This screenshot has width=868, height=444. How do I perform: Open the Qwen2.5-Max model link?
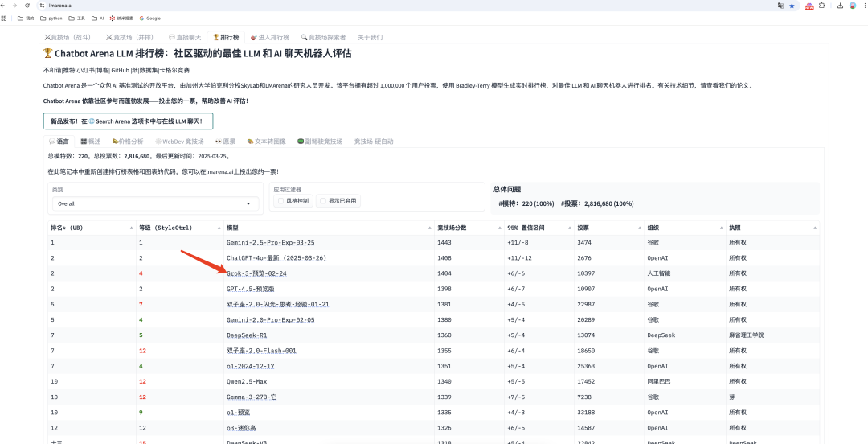point(247,382)
